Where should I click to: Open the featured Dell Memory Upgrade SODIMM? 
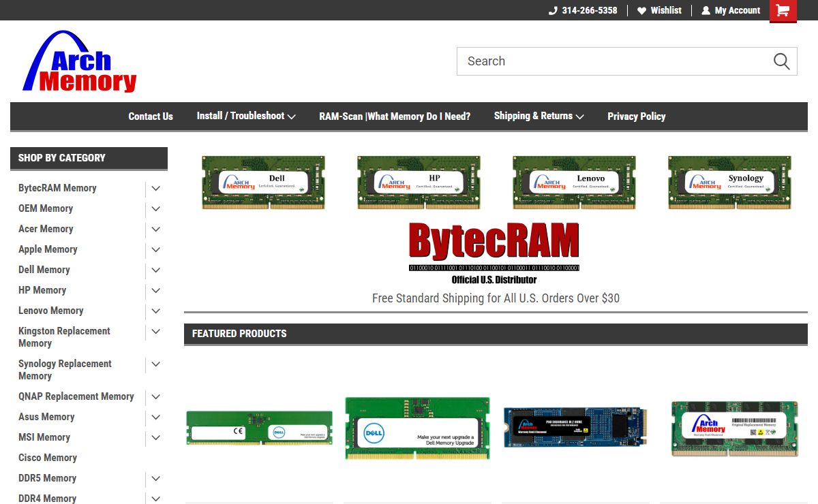(x=417, y=428)
